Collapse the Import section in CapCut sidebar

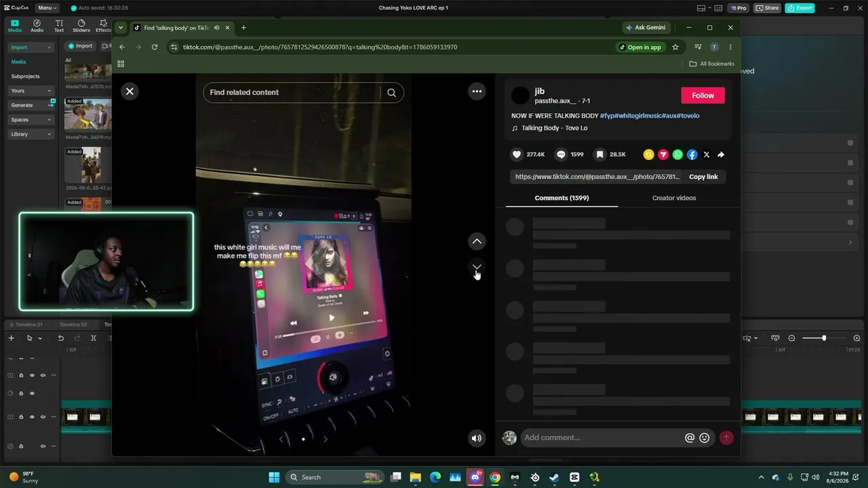tap(31, 47)
